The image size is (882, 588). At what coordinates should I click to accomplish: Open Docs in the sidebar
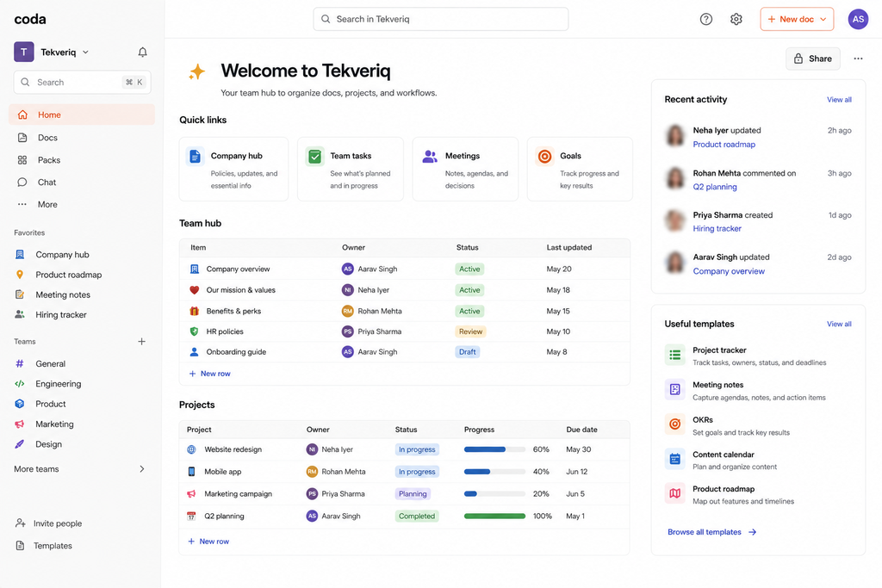click(82, 138)
